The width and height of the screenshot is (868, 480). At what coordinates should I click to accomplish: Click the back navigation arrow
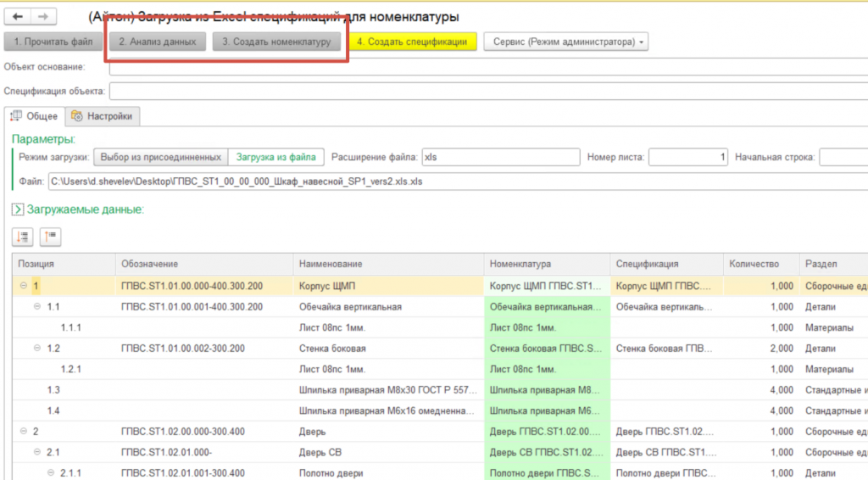coord(18,16)
